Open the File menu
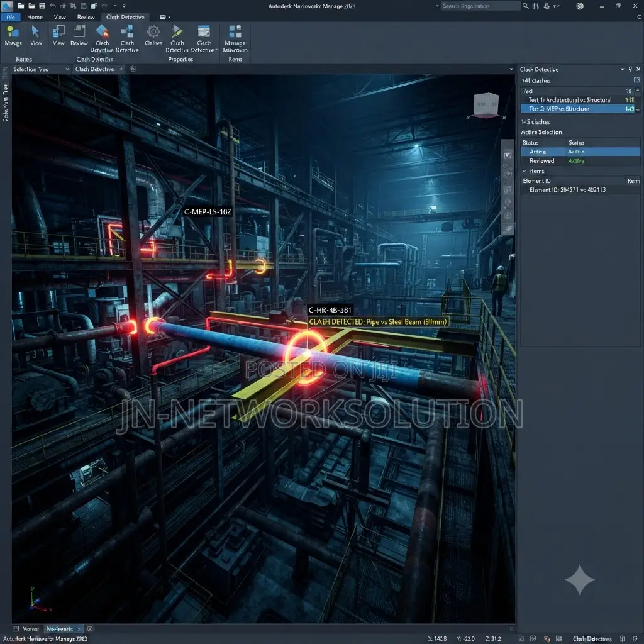644x644 pixels. (x=11, y=17)
